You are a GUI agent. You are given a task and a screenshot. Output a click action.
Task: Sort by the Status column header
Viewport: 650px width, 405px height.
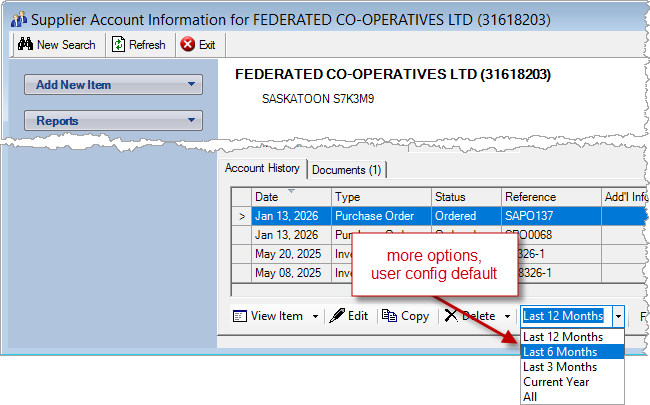pos(466,197)
